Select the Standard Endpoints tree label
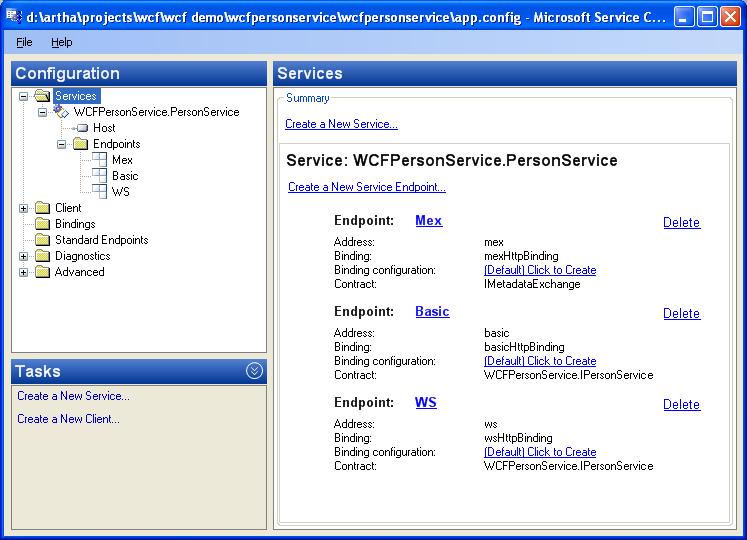 tap(102, 240)
